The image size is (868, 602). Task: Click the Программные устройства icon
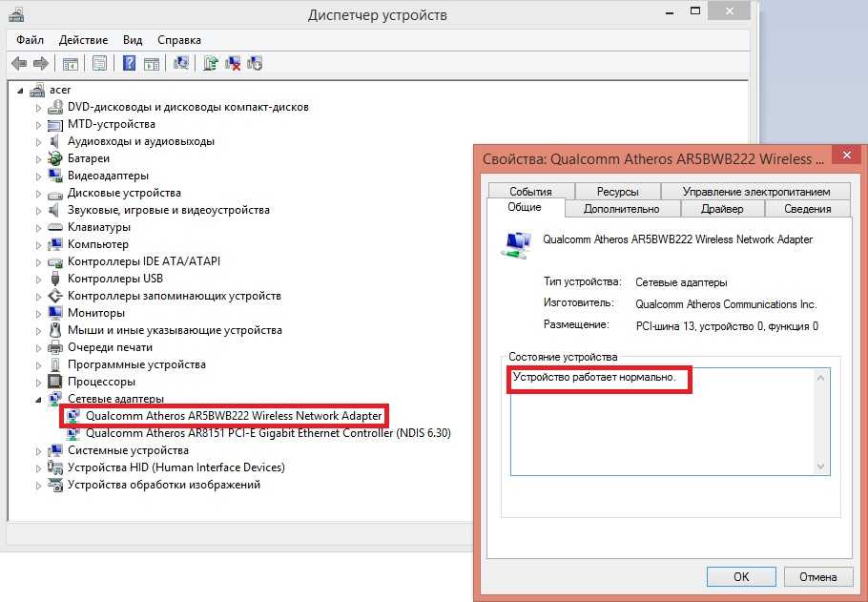coord(54,364)
